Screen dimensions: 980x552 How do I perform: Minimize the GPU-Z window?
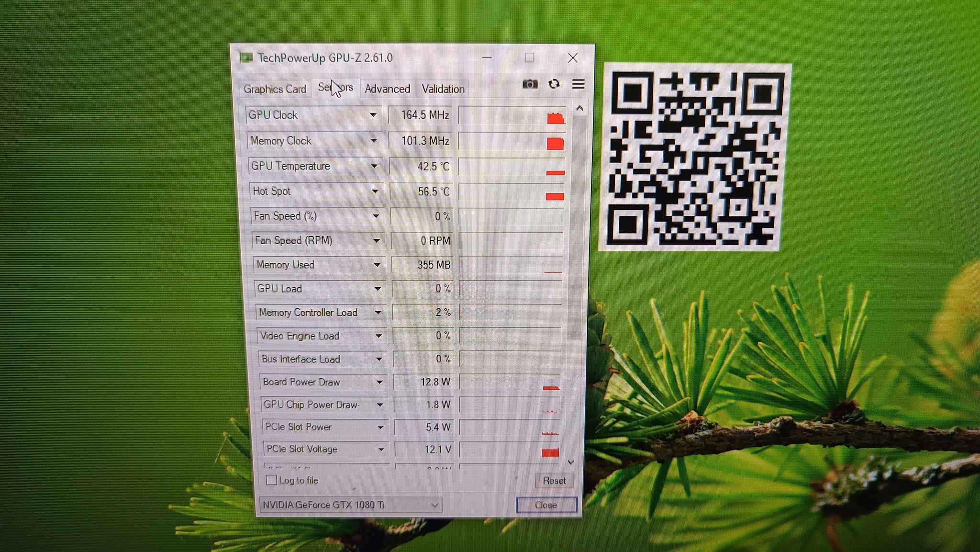coord(487,58)
